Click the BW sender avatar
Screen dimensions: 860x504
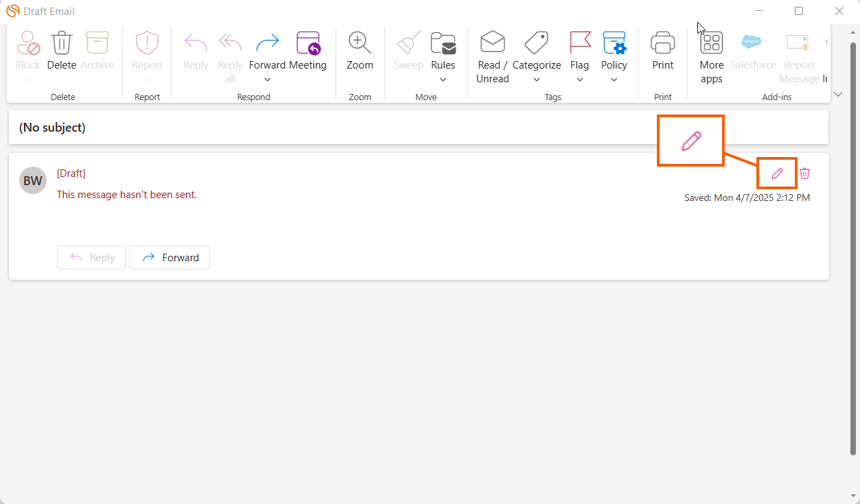tap(33, 181)
